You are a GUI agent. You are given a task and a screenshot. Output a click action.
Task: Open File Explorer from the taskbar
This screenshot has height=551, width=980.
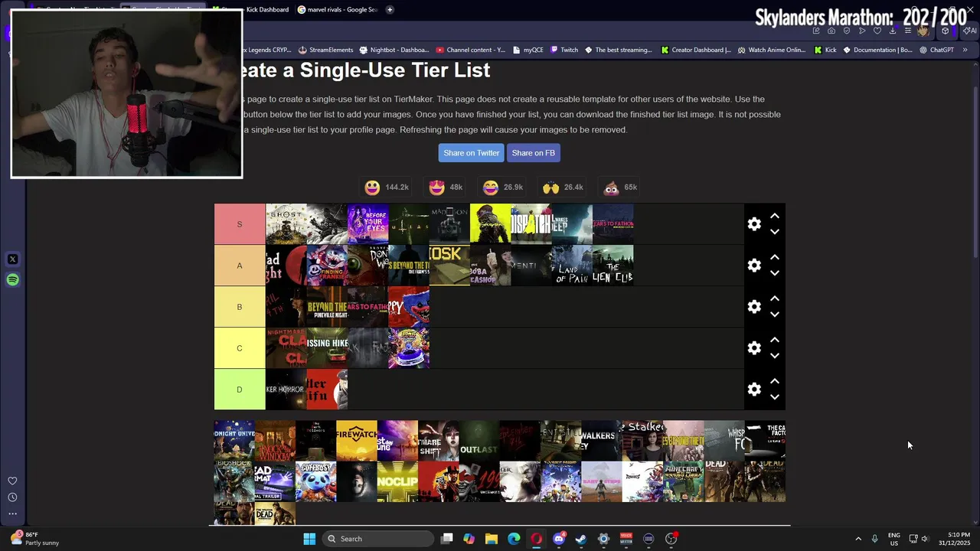coord(492,539)
